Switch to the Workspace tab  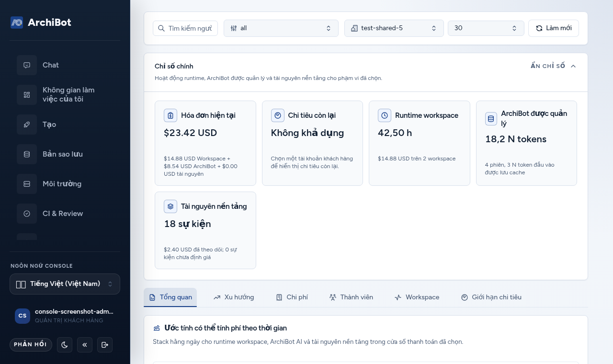(417, 297)
